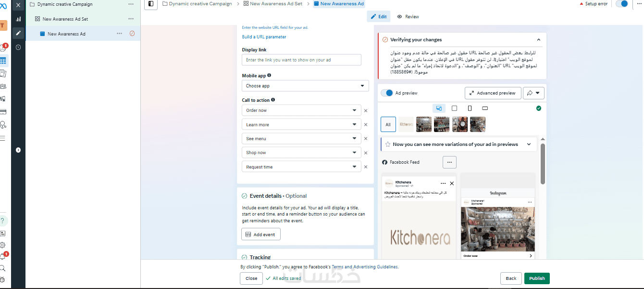Open the See menu dropdown
This screenshot has height=289, width=644.
tap(301, 138)
